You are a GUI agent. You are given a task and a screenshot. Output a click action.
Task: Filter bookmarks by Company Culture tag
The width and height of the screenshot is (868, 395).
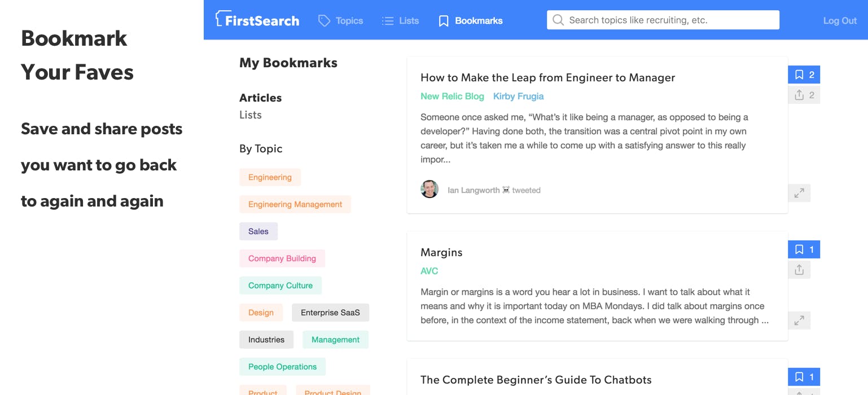[280, 286]
